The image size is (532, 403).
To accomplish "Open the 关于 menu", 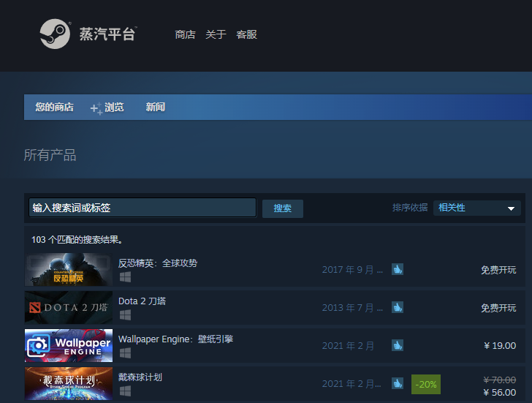I will (216, 34).
